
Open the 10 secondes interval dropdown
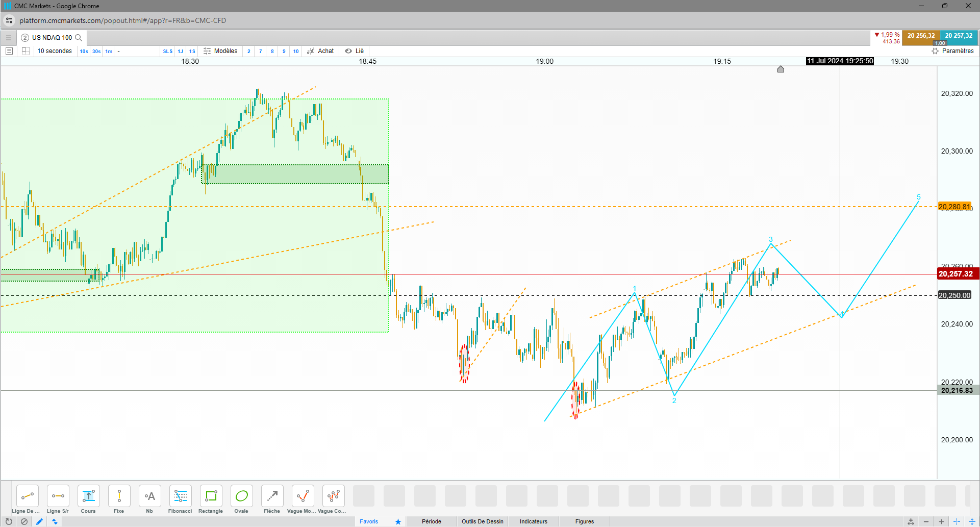(x=55, y=51)
